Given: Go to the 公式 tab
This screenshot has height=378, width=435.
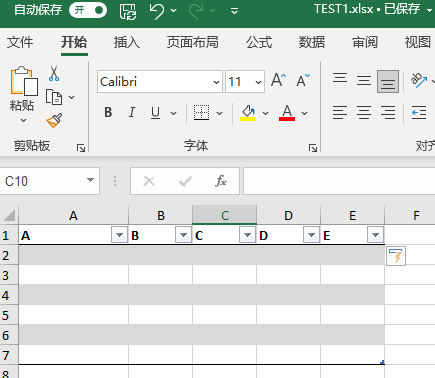Looking at the screenshot, I should point(259,42).
